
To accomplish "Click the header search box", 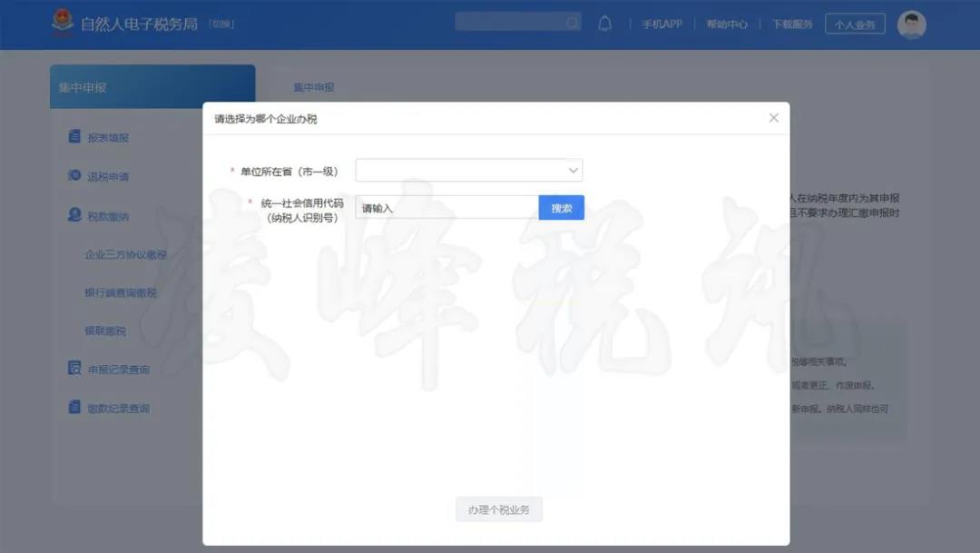I will click(x=517, y=23).
